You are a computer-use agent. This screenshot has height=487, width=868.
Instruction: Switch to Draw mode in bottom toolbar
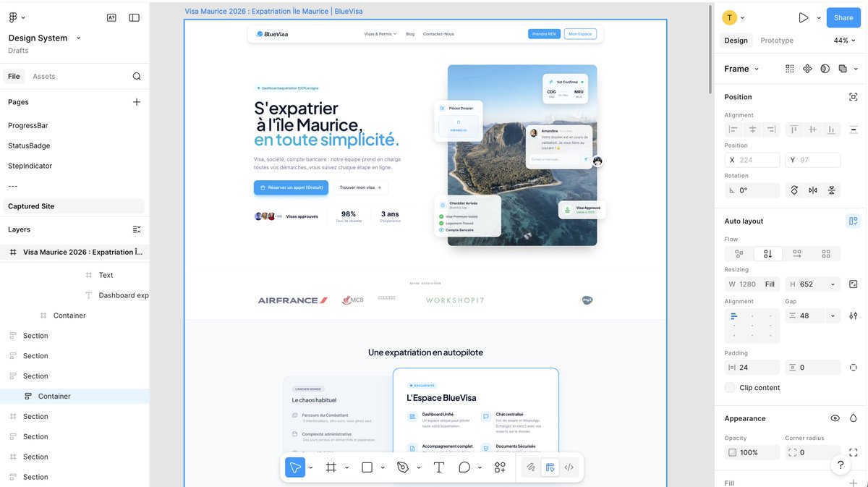tap(531, 467)
